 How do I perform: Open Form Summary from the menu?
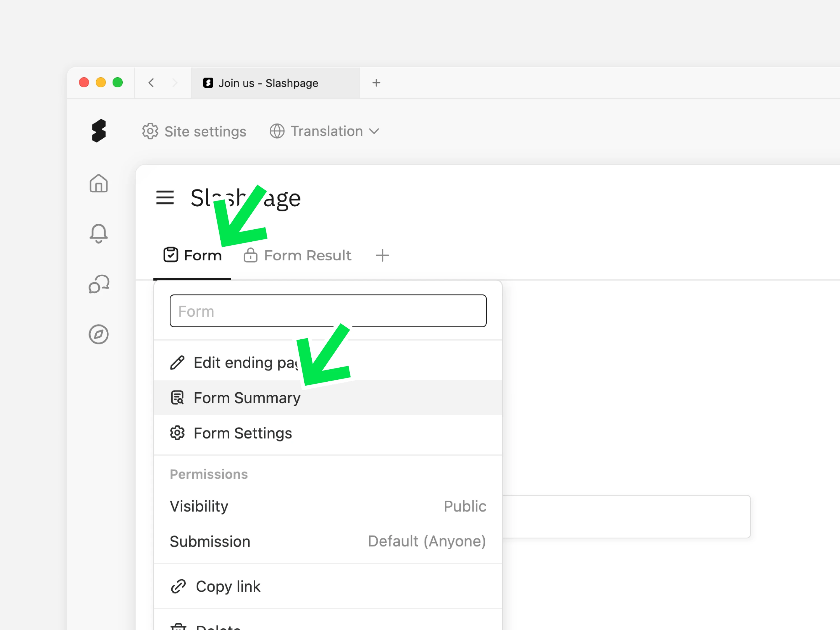coord(328,398)
